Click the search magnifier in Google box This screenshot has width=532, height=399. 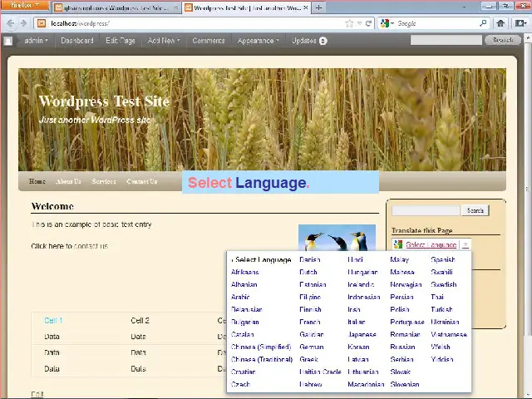coord(483,23)
